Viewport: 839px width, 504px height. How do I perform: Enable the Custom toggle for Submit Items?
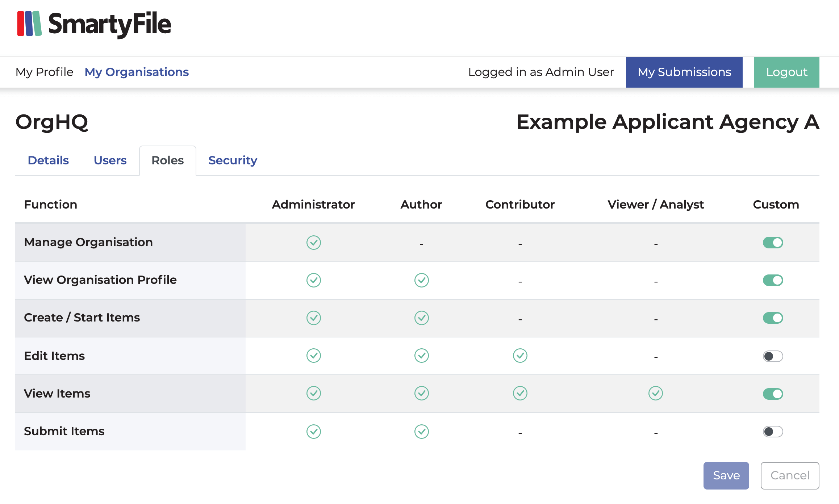(772, 431)
